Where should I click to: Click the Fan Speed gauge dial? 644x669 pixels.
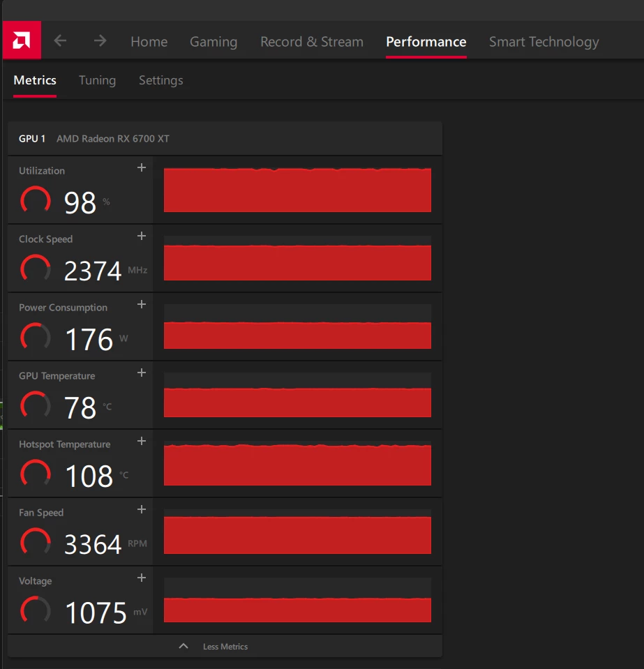[x=36, y=542]
